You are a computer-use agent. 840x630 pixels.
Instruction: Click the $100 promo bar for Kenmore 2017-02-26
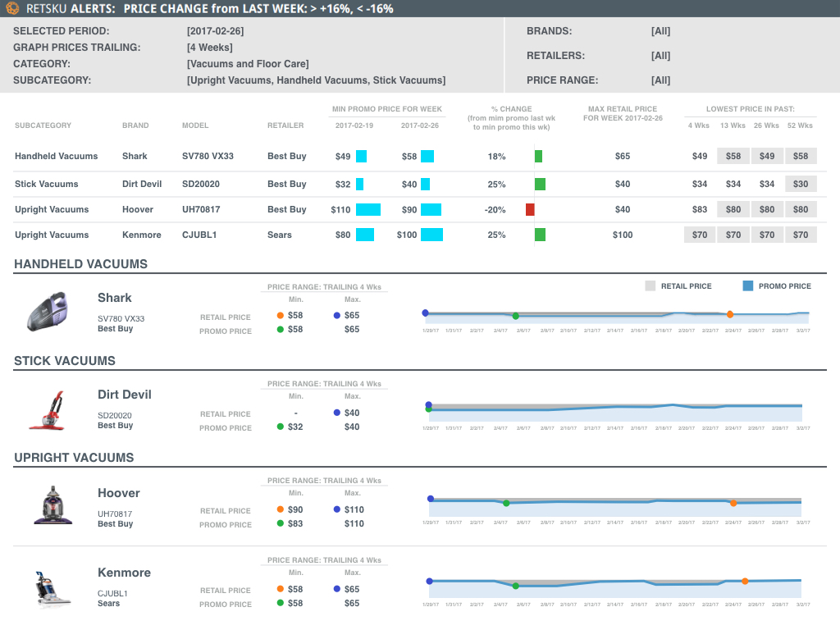431,235
